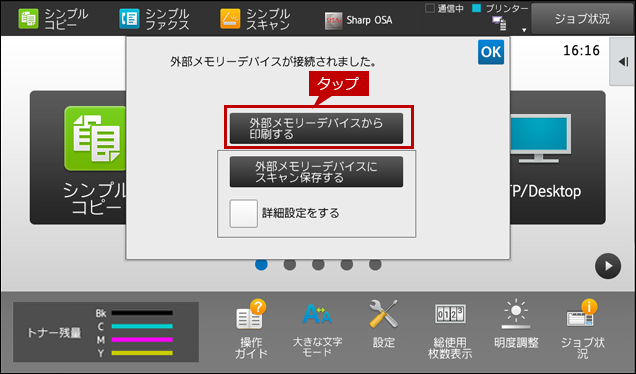Image resolution: width=636 pixels, height=374 pixels.
Task: Select the fifth page indicator dot
Action: click(375, 264)
